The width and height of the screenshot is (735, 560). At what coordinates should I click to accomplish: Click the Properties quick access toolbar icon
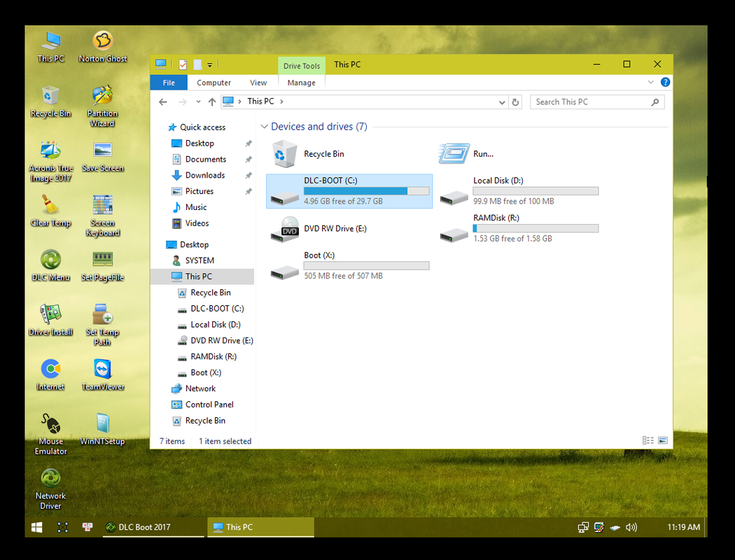click(183, 64)
